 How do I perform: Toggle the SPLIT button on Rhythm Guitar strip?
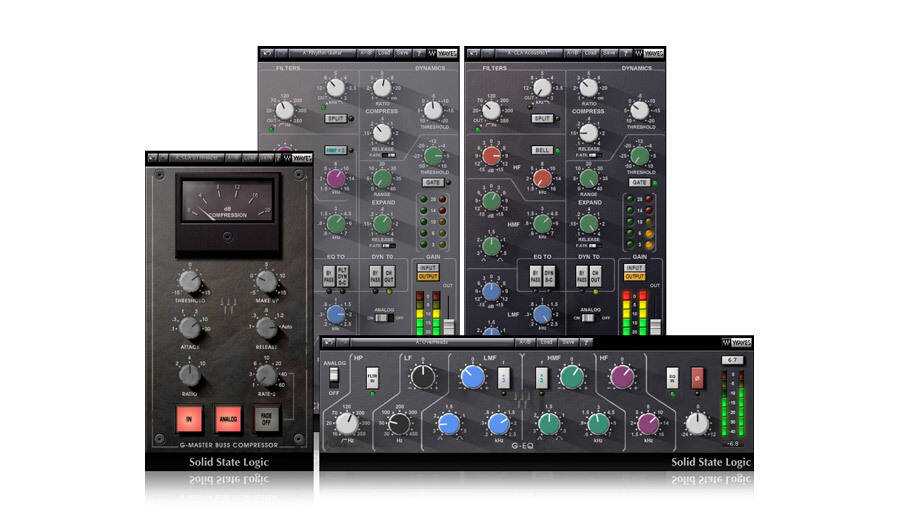[x=335, y=118]
